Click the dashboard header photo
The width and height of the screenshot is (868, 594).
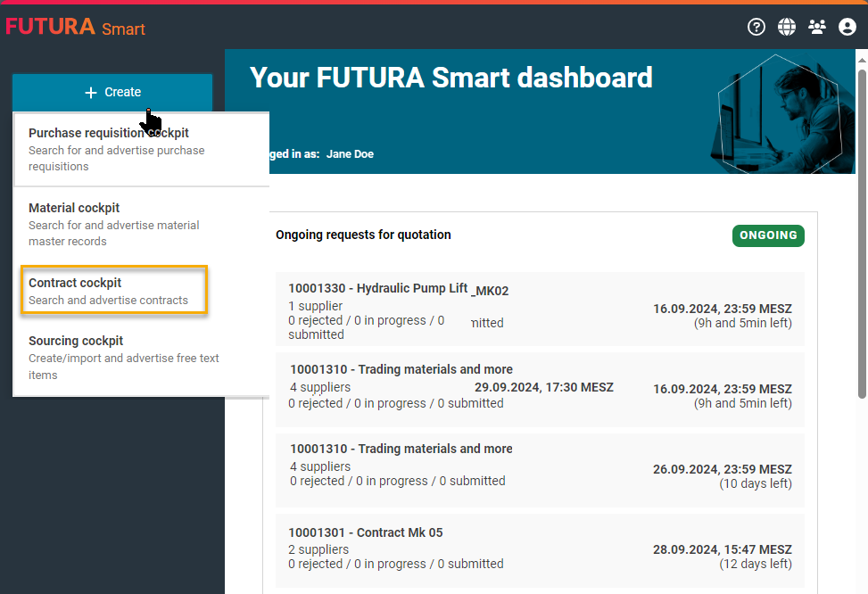coord(779,111)
